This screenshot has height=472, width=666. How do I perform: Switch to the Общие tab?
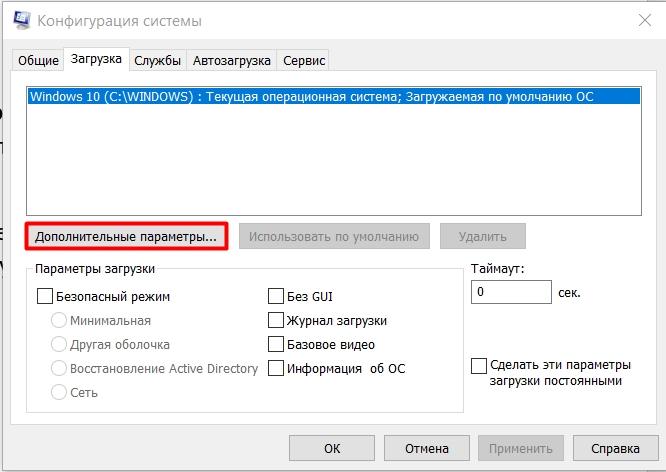38,60
